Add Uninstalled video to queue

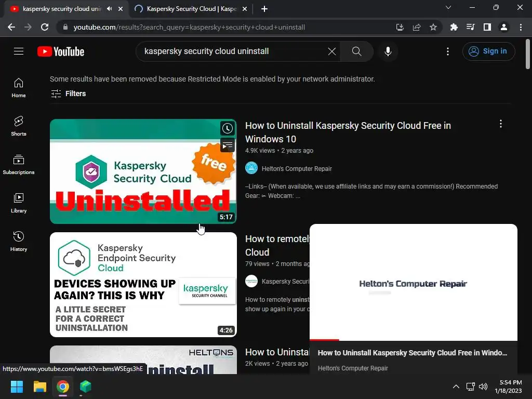click(228, 145)
